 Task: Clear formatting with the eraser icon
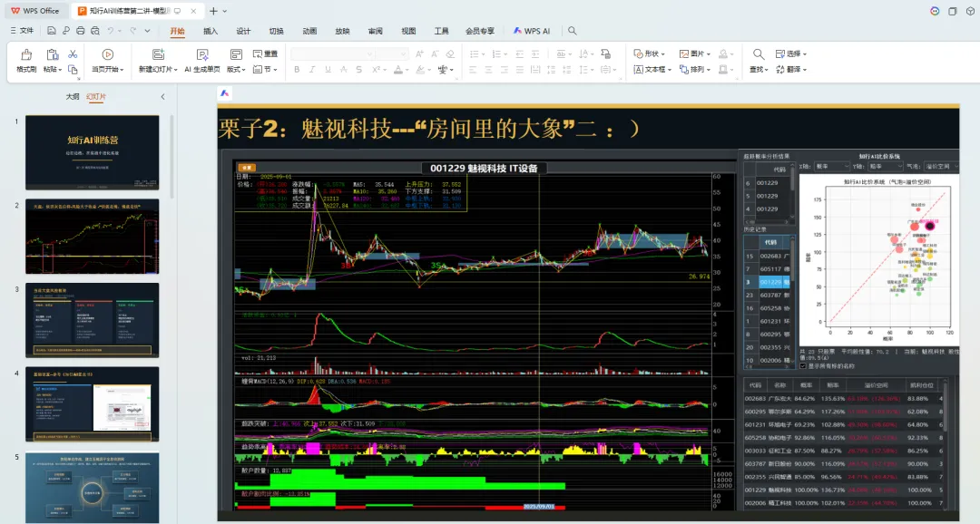click(450, 54)
